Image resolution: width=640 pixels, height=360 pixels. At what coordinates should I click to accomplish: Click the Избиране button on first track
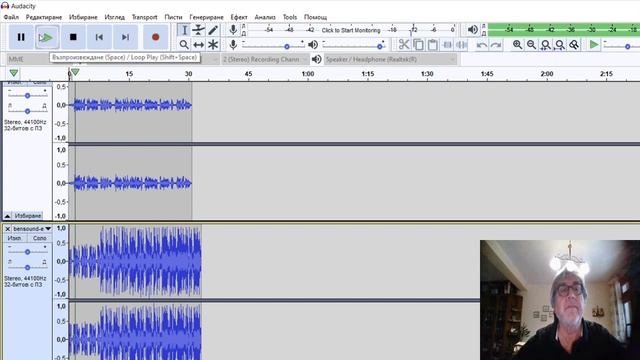click(28, 216)
